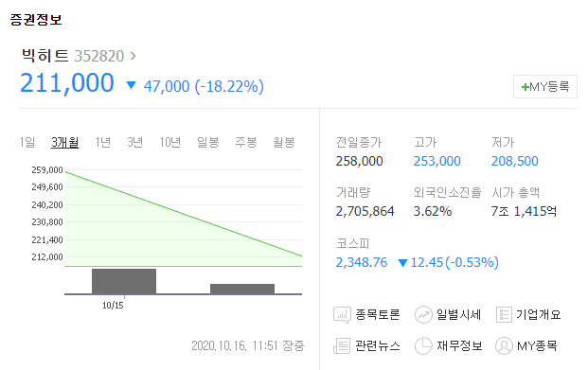Open the 기업개요 list icon
This screenshot has height=370, width=588.
pyautogui.click(x=504, y=315)
